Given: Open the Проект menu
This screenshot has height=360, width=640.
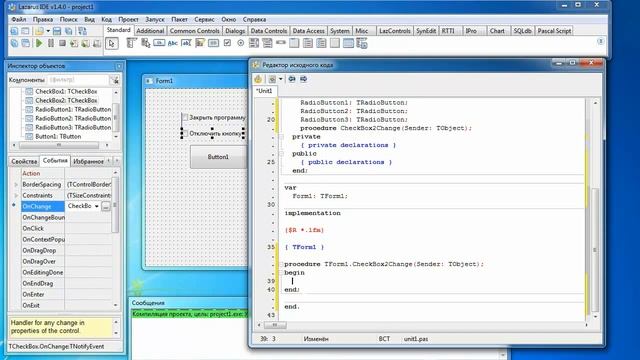Looking at the screenshot, I should [128, 20].
